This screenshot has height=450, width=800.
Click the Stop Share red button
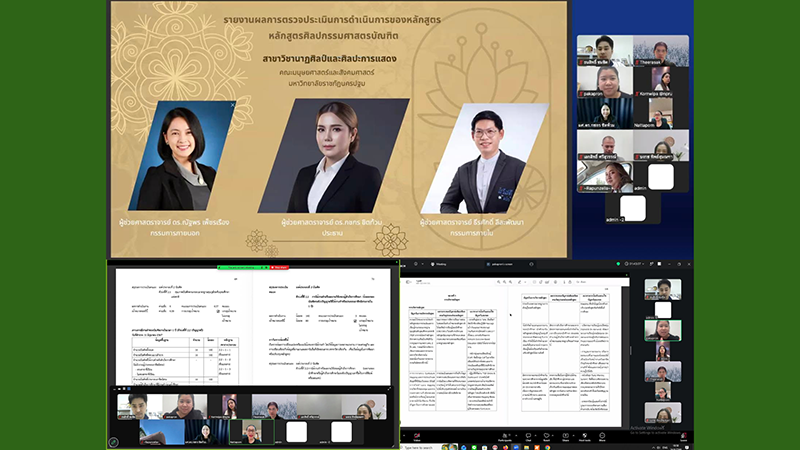pyautogui.click(x=279, y=267)
